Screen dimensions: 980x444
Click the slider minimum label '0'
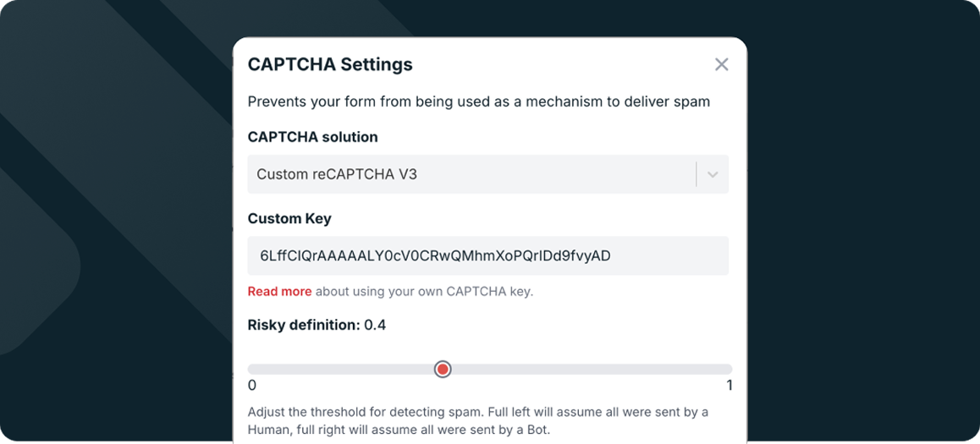click(252, 386)
